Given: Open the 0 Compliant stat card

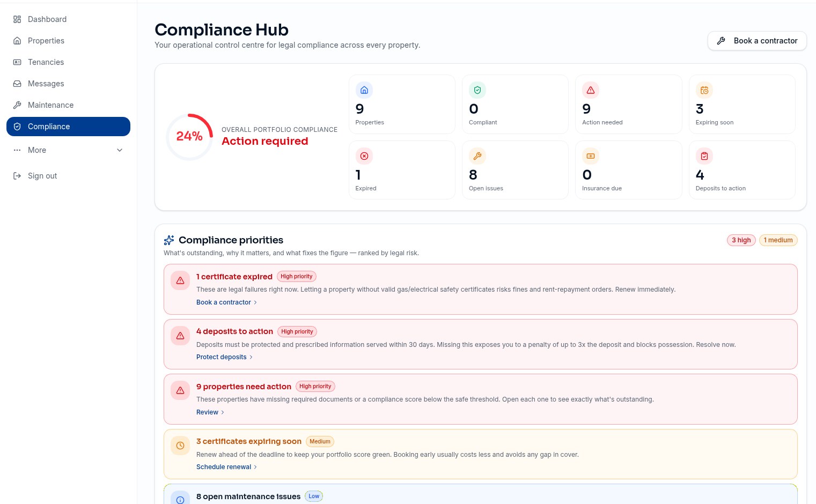Looking at the screenshot, I should point(515,104).
